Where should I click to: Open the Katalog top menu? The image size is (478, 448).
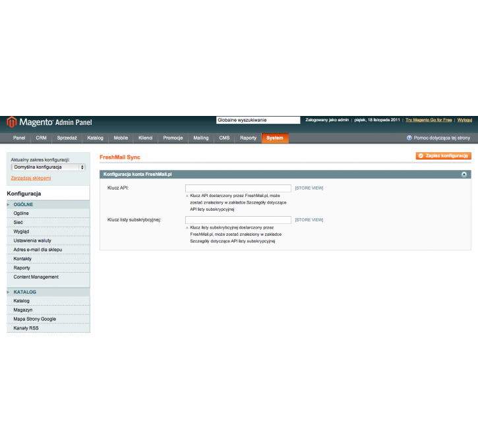95,138
